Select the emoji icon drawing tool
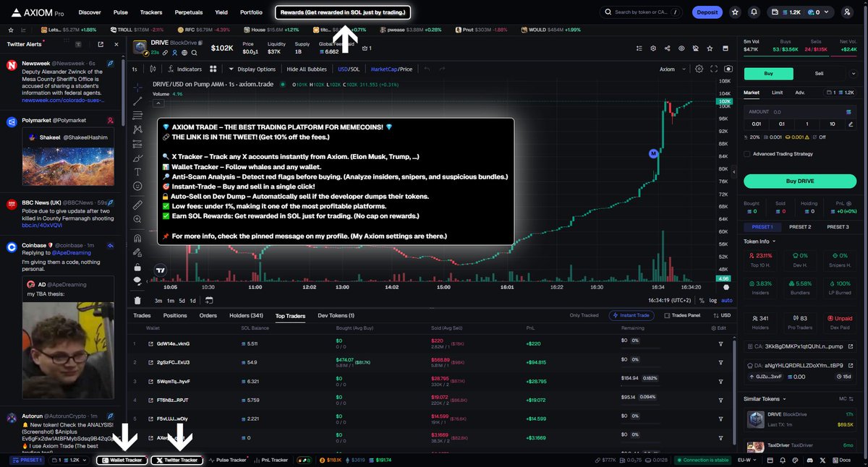Screen dimensions: 868x467 [137, 186]
